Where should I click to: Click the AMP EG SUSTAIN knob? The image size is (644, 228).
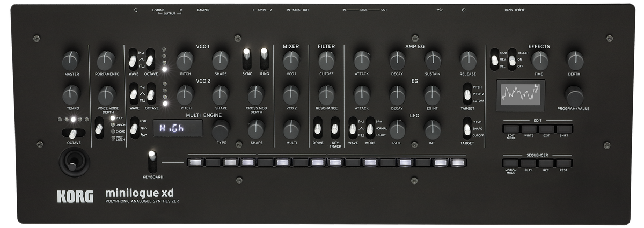[x=433, y=60]
